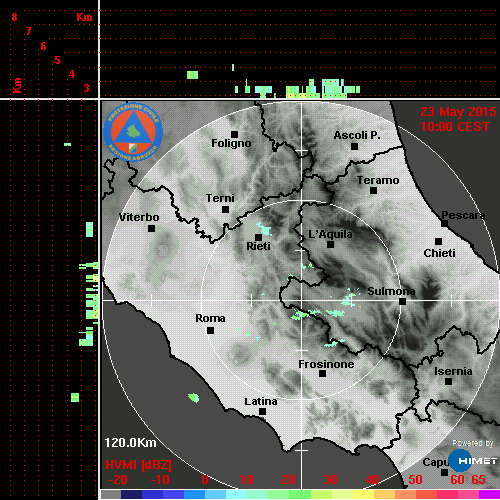
Task: Select the Frosinone city marker square
Action: [322, 374]
